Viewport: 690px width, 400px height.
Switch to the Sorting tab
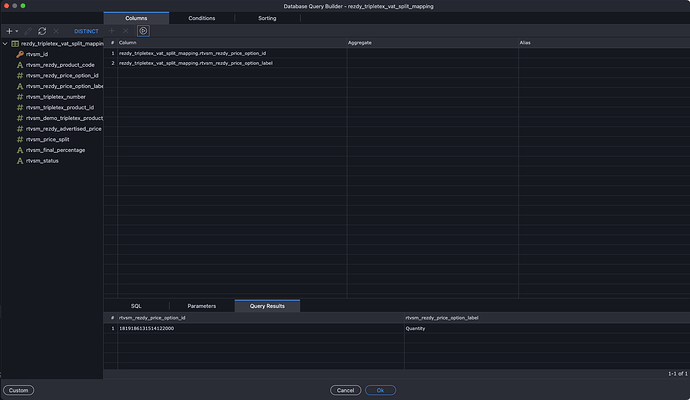267,18
